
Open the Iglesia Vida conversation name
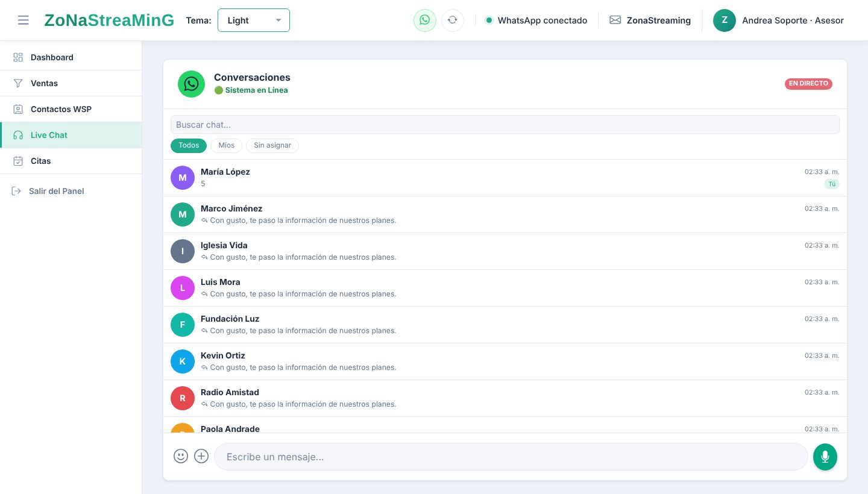[224, 245]
